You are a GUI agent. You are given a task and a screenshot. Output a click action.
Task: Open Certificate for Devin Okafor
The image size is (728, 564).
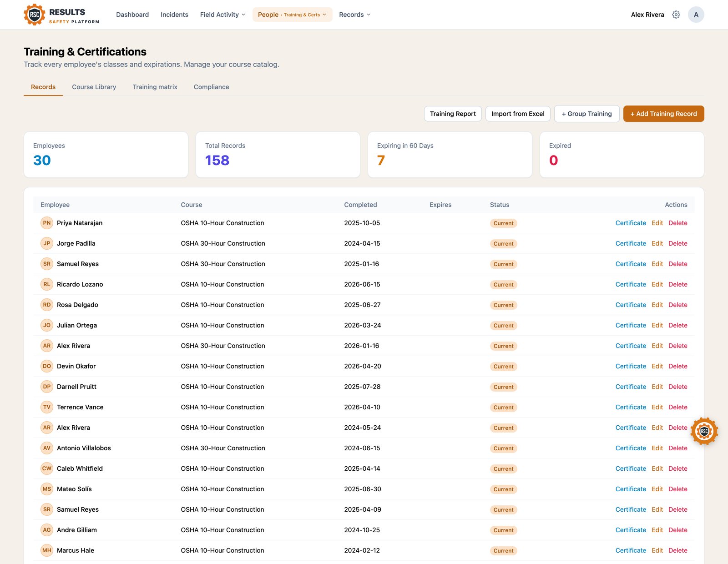pos(631,366)
